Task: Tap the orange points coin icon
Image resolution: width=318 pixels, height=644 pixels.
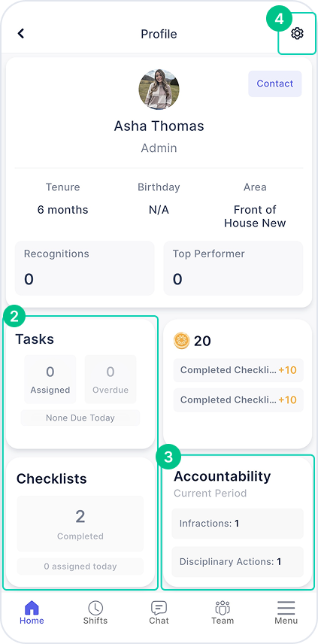Action: pyautogui.click(x=181, y=341)
